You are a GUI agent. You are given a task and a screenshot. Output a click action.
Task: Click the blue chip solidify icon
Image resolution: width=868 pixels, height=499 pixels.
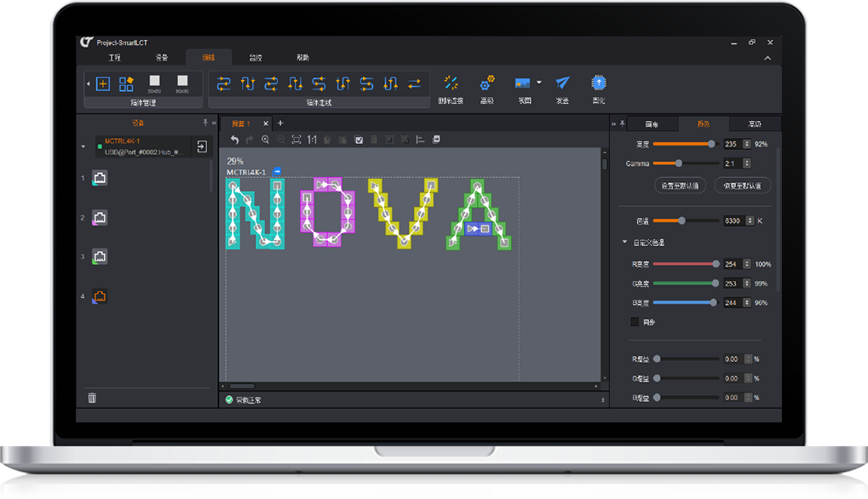[599, 83]
